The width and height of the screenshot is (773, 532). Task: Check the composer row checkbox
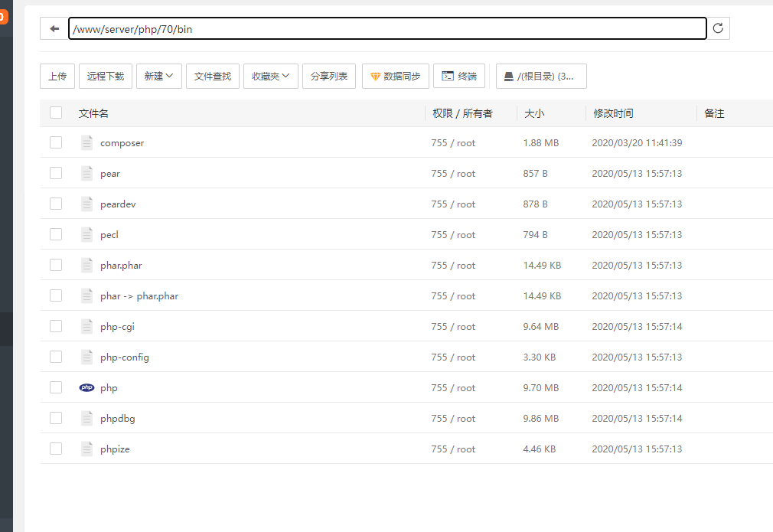[x=56, y=142]
